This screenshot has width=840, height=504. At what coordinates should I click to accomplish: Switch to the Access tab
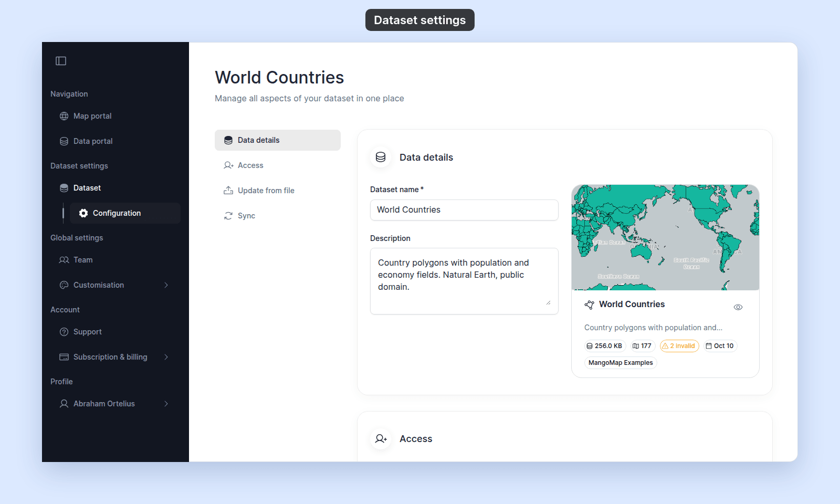tap(278, 165)
